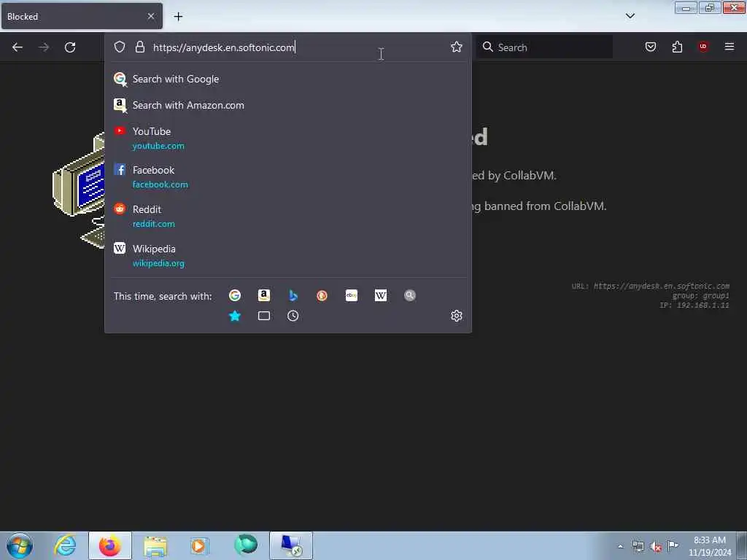Save to Pocket icon
The image size is (747, 560).
point(651,47)
